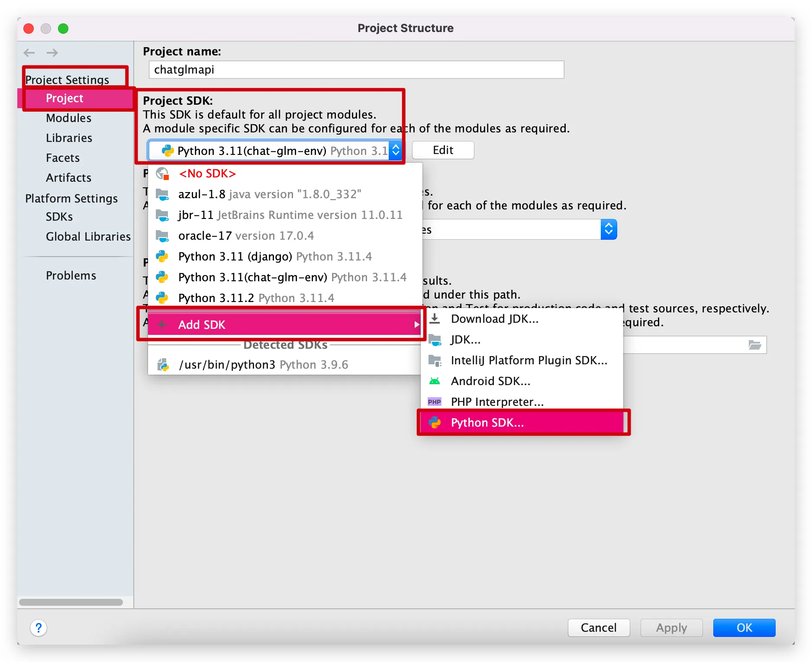Click the Apply button

pyautogui.click(x=671, y=628)
